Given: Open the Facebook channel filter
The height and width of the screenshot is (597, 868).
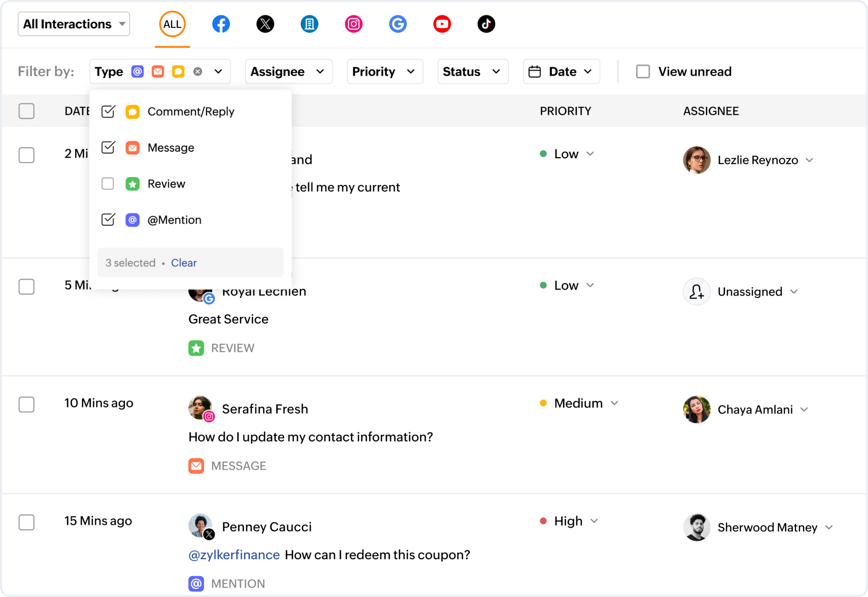Looking at the screenshot, I should click(221, 23).
